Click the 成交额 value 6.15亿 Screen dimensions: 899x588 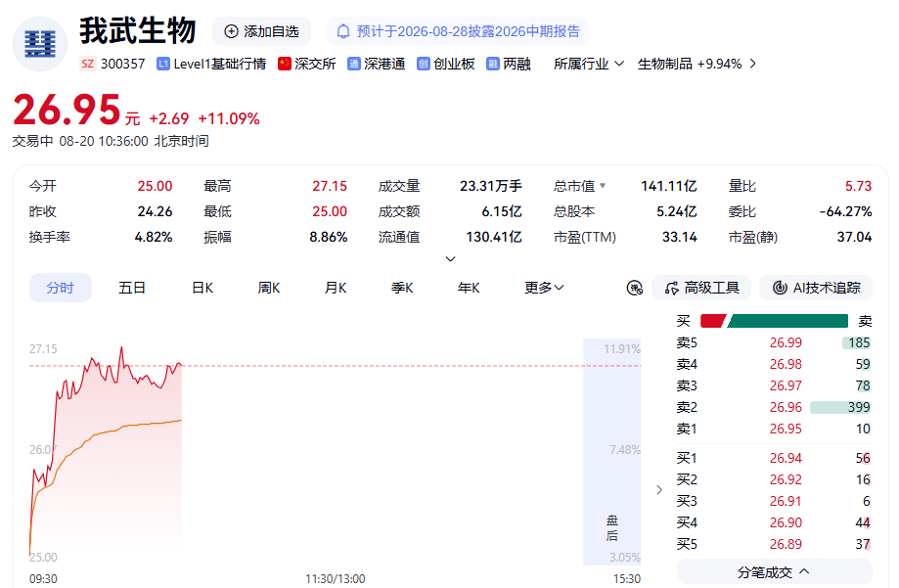click(502, 211)
